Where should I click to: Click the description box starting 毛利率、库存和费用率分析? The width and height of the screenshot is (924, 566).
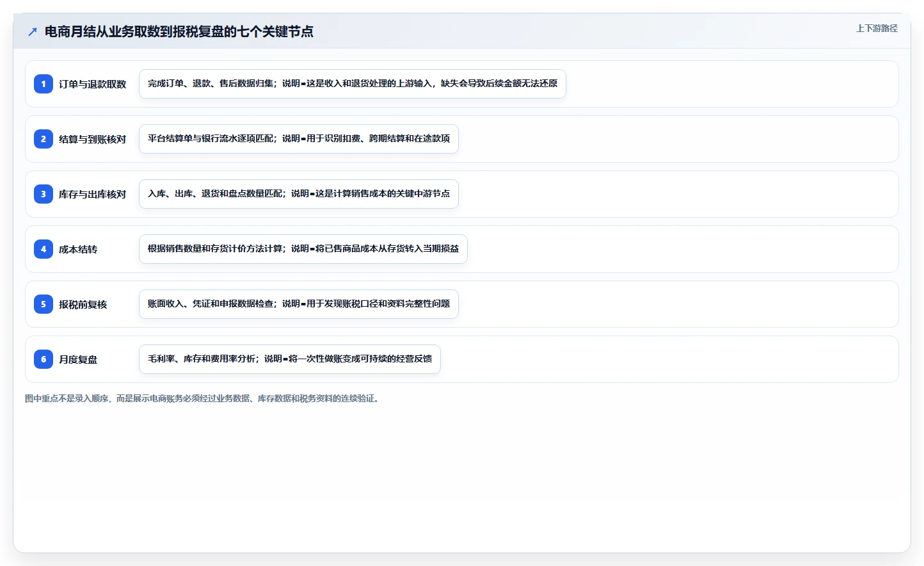pos(290,359)
